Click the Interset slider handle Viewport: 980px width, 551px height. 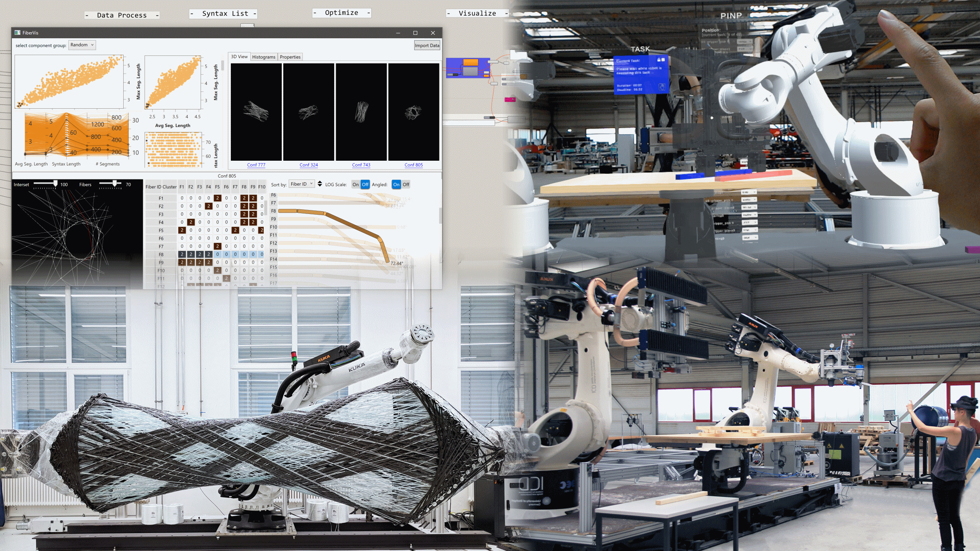(56, 183)
